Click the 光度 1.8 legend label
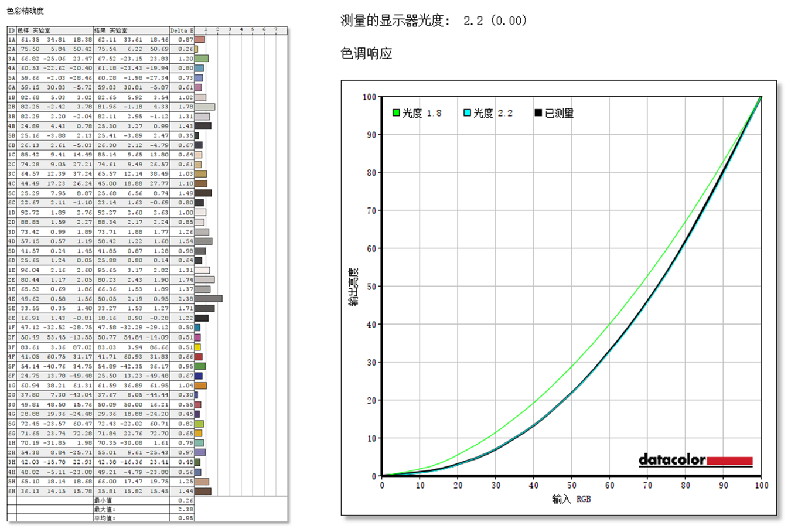The image size is (798, 532). (422, 113)
